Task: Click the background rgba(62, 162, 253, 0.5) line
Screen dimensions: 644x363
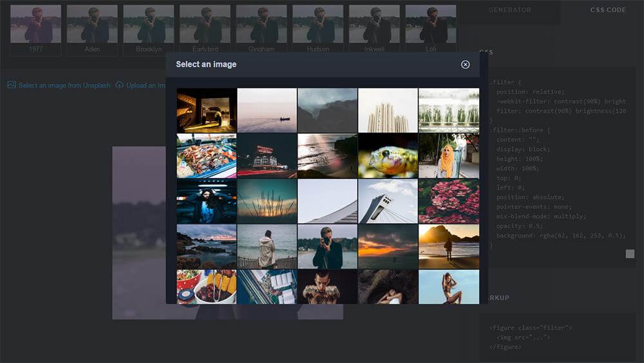Action: (561, 235)
